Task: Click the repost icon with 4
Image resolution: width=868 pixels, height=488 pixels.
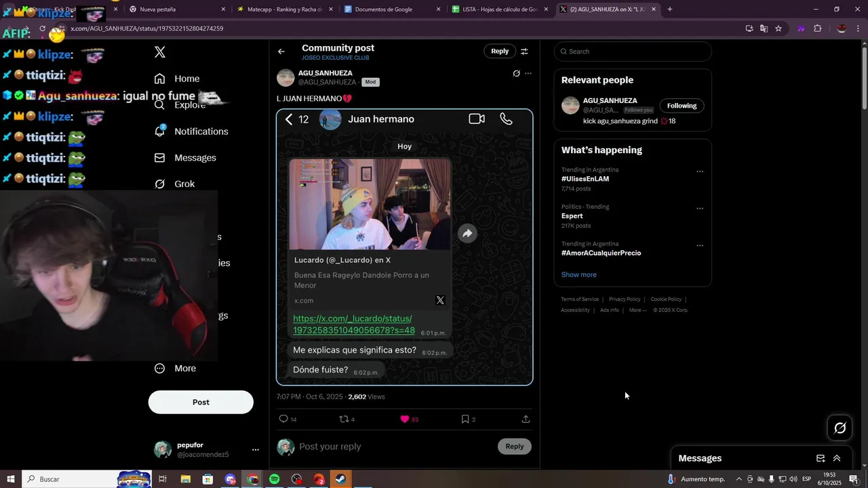Action: click(x=347, y=419)
